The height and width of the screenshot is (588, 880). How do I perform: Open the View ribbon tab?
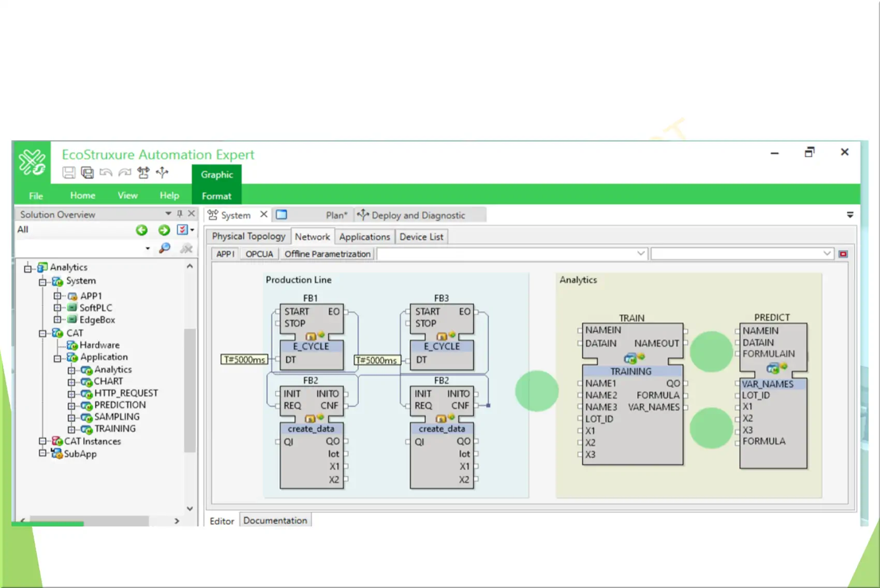pyautogui.click(x=127, y=195)
